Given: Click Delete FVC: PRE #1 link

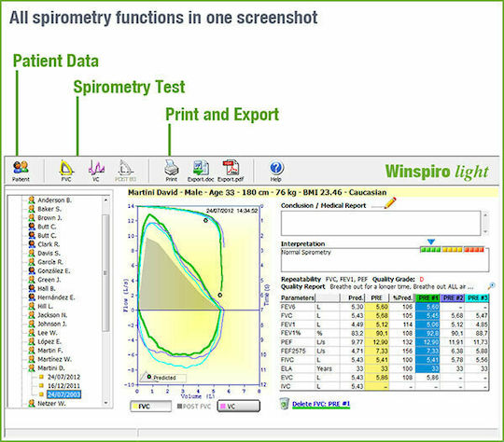Looking at the screenshot, I should click(321, 404).
